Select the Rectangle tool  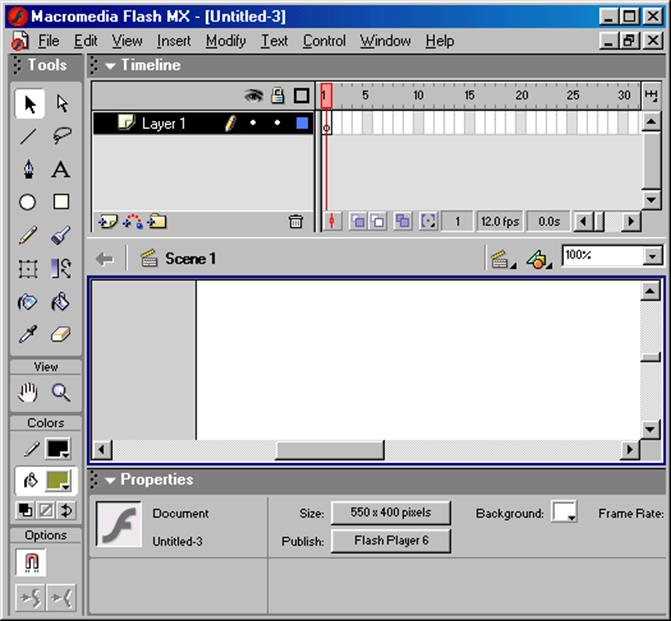point(61,202)
